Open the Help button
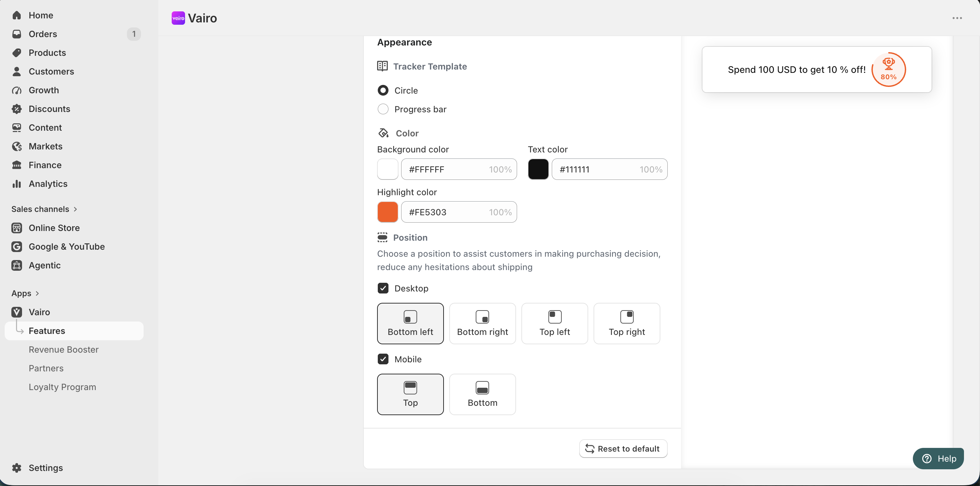Screen dimensions: 980x486 (938, 459)
